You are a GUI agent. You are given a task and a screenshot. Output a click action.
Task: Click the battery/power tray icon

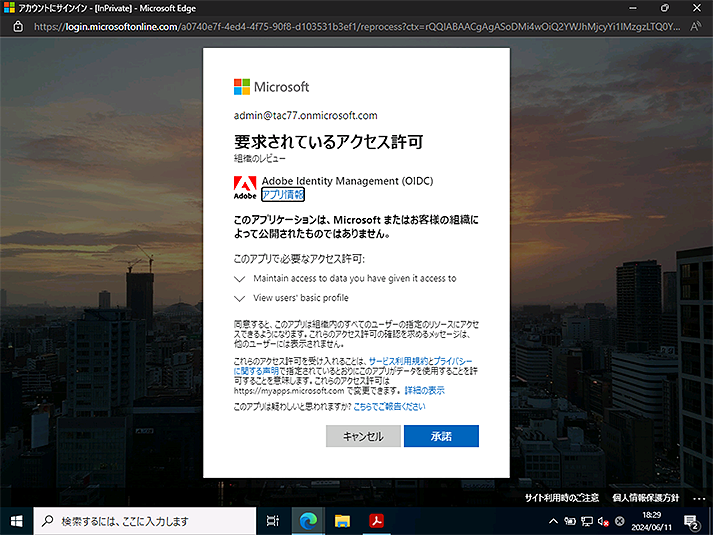pos(570,521)
